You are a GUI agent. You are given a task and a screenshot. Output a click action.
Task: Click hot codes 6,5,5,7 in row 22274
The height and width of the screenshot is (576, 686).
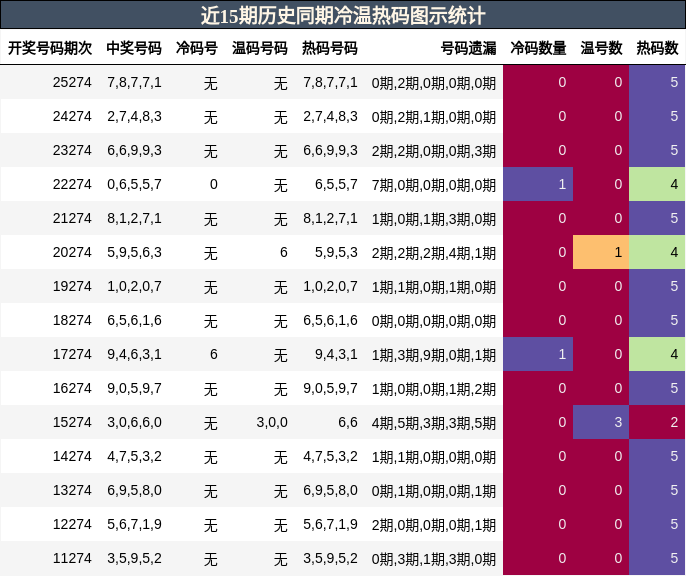coord(336,184)
